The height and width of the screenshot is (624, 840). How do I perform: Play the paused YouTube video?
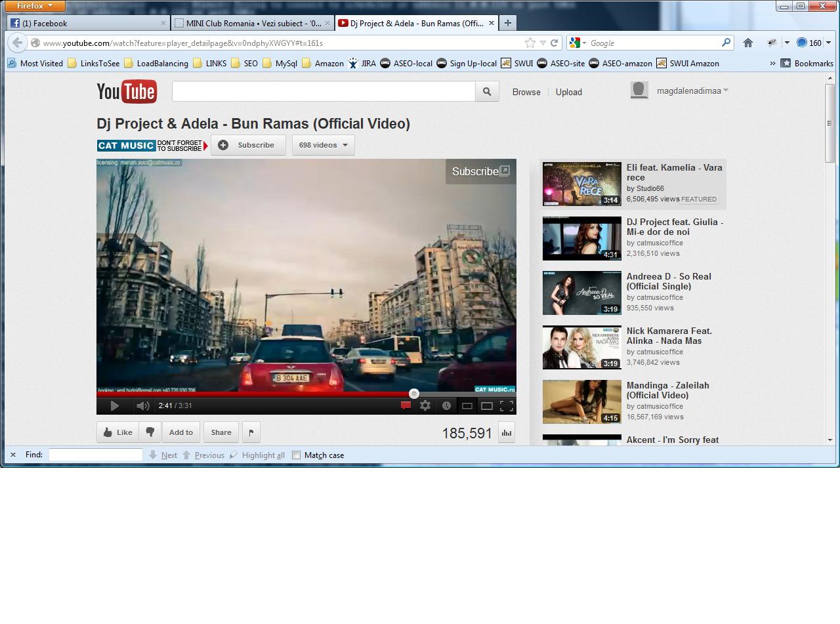click(x=114, y=406)
